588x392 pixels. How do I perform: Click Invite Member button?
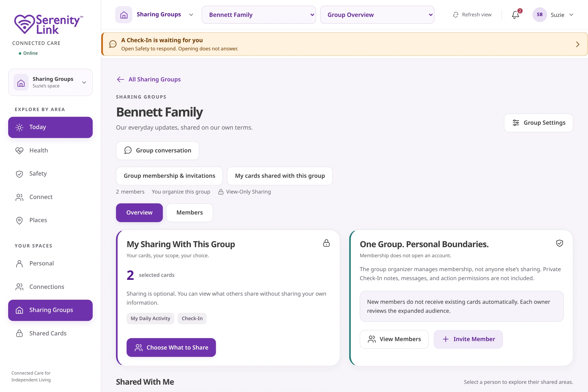(468, 339)
